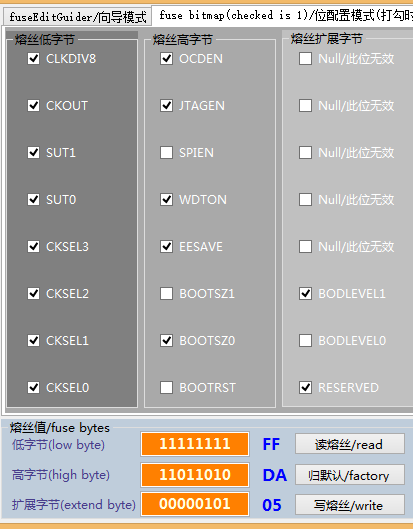This screenshot has width=413, height=529.
Task: Click the 05 hex value
Action: point(272,505)
